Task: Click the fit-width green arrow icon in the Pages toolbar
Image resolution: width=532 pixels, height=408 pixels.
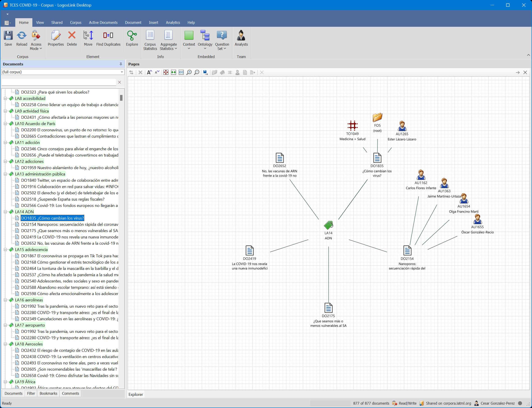Action: pos(174,72)
